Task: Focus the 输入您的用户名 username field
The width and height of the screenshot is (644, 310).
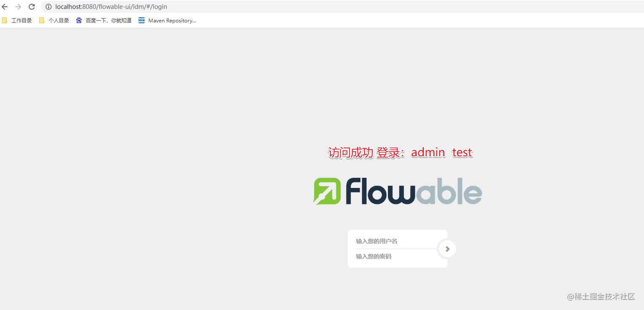Action: point(393,241)
